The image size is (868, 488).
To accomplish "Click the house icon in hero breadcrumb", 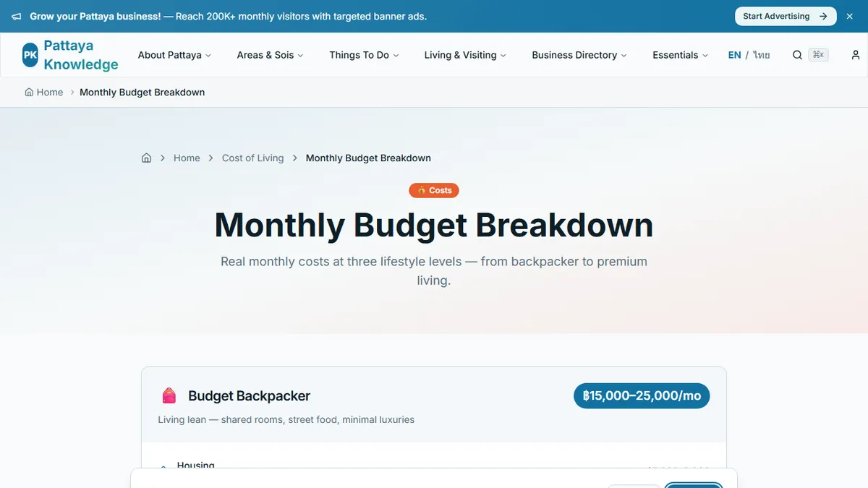I will (146, 158).
